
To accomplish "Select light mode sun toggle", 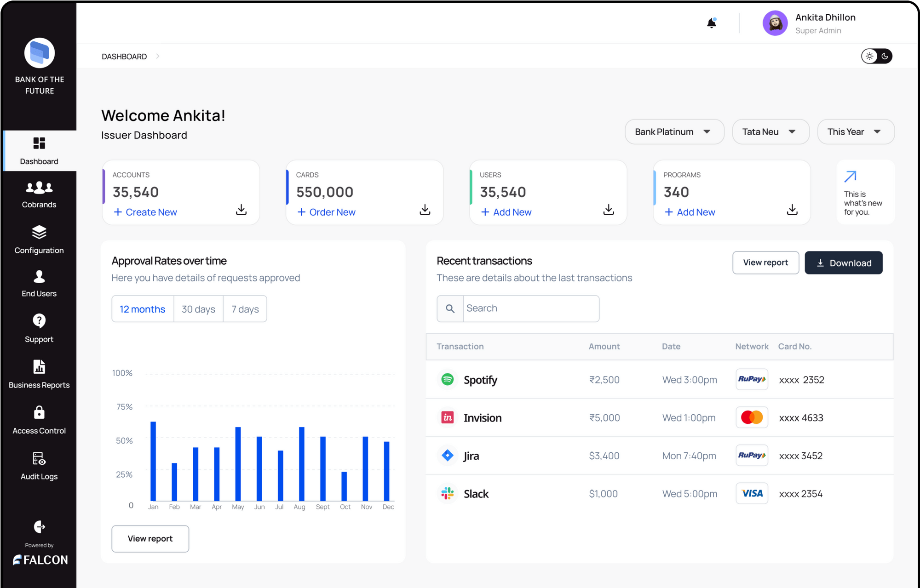I will click(x=869, y=56).
